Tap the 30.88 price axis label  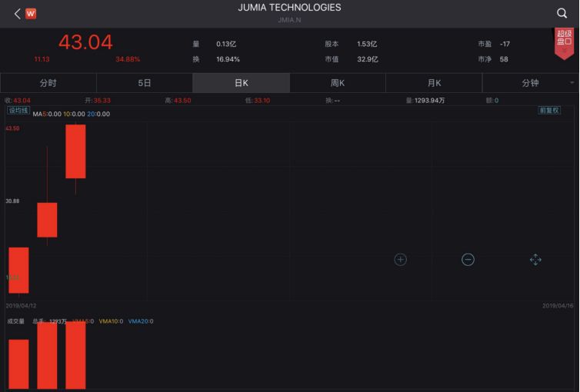point(12,201)
